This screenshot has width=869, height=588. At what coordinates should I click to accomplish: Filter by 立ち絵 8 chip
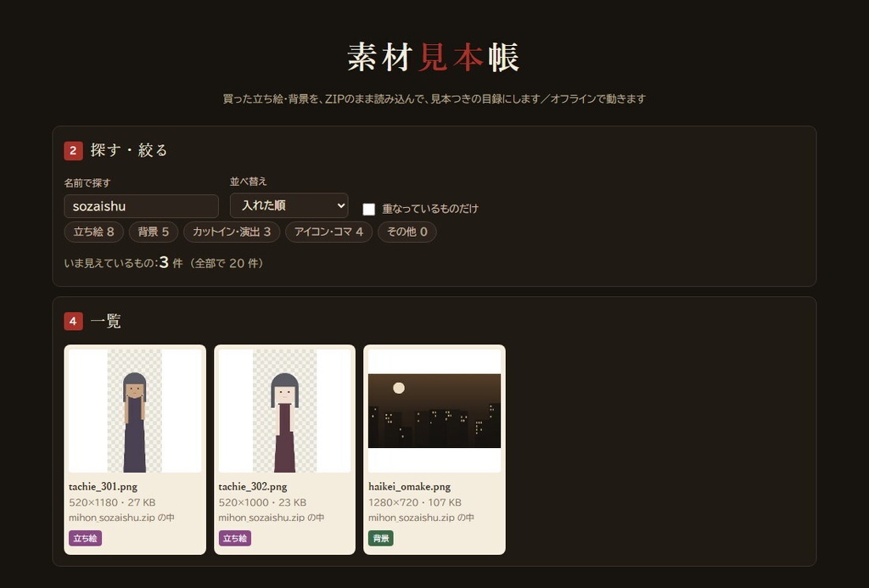click(93, 232)
